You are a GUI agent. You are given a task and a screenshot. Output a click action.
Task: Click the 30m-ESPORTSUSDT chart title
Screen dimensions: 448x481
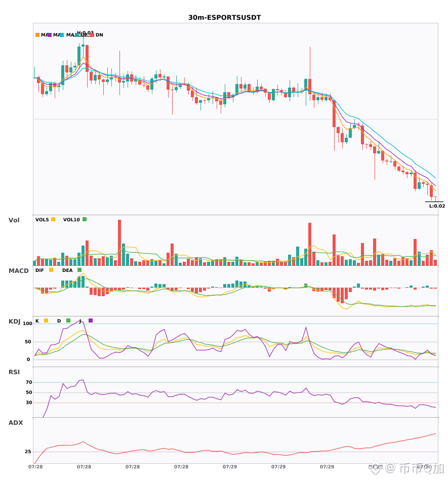click(224, 18)
